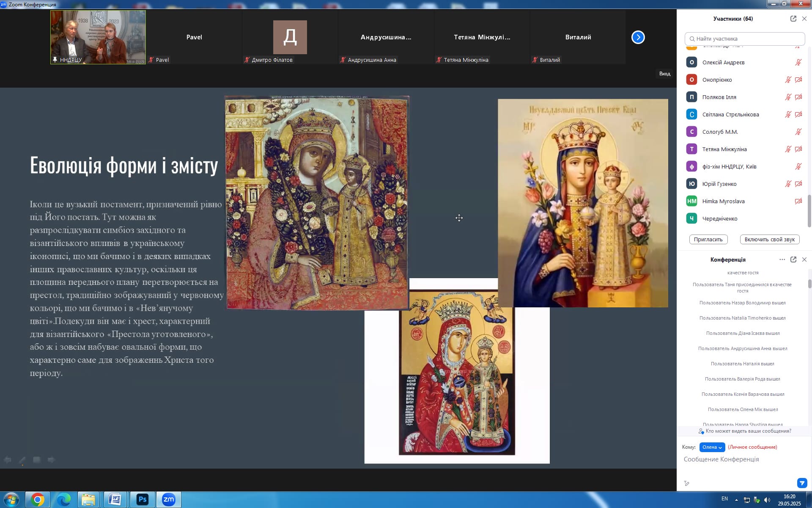Screen dimensions: 812x508
Task: Click muted mic icon for Юрій Гузенко
Action: (788, 184)
